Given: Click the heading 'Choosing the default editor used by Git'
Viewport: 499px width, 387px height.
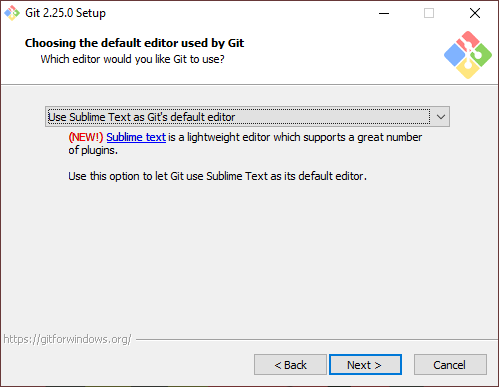Looking at the screenshot, I should [x=134, y=43].
